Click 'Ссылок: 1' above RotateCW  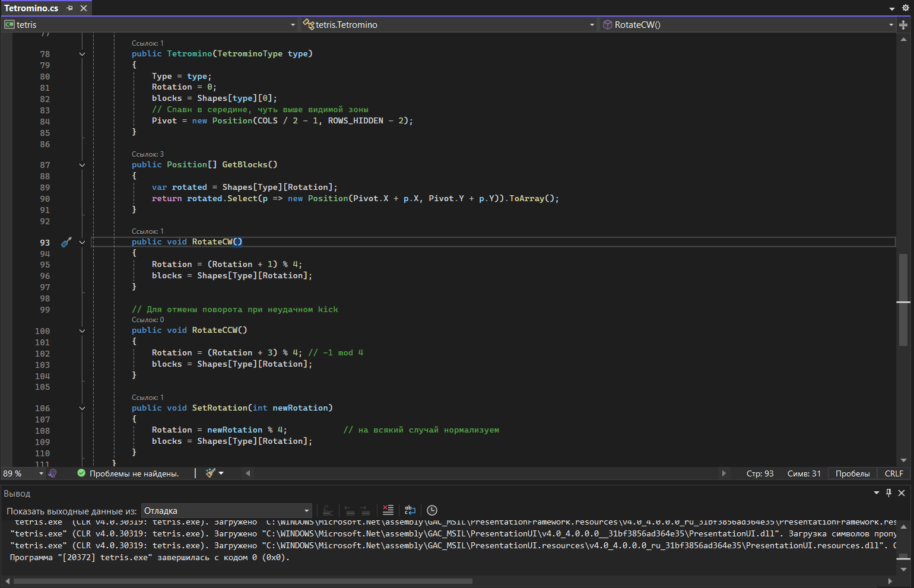[147, 231]
